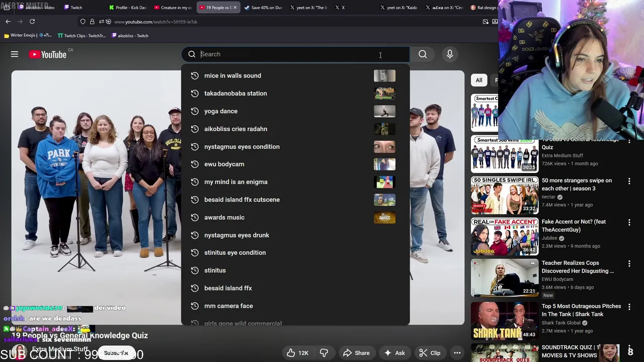Viewport: 644px width, 362px height.
Task: Click the shield tracking protection icon
Action: pyautogui.click(x=83, y=22)
